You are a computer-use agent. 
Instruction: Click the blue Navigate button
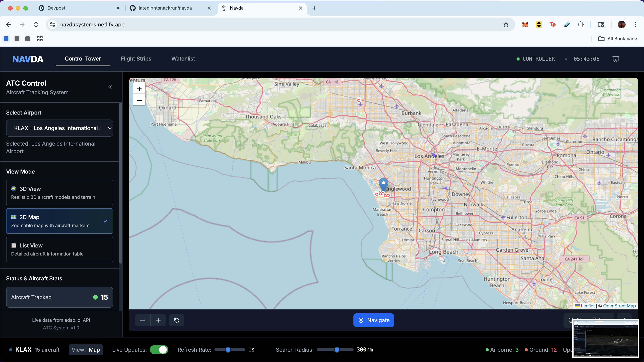(374, 320)
